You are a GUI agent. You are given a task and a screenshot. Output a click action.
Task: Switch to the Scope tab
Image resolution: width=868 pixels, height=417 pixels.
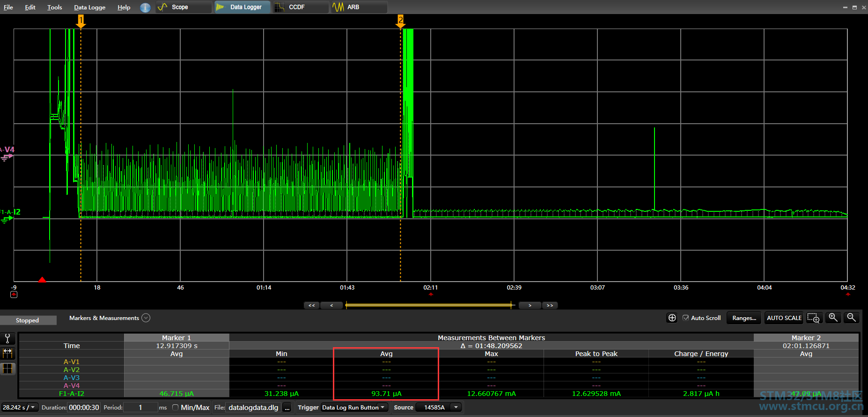click(184, 7)
